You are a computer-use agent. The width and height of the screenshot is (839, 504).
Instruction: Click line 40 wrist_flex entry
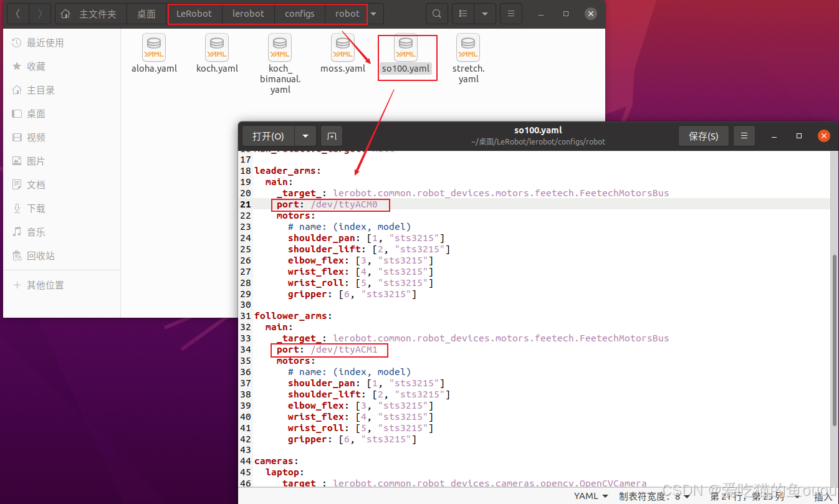click(x=360, y=417)
